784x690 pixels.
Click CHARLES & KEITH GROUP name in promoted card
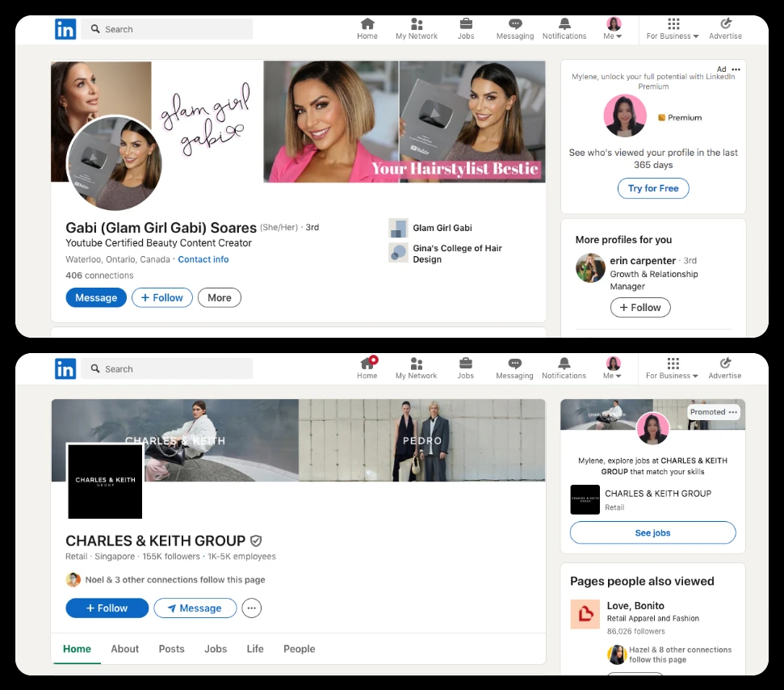[658, 494]
